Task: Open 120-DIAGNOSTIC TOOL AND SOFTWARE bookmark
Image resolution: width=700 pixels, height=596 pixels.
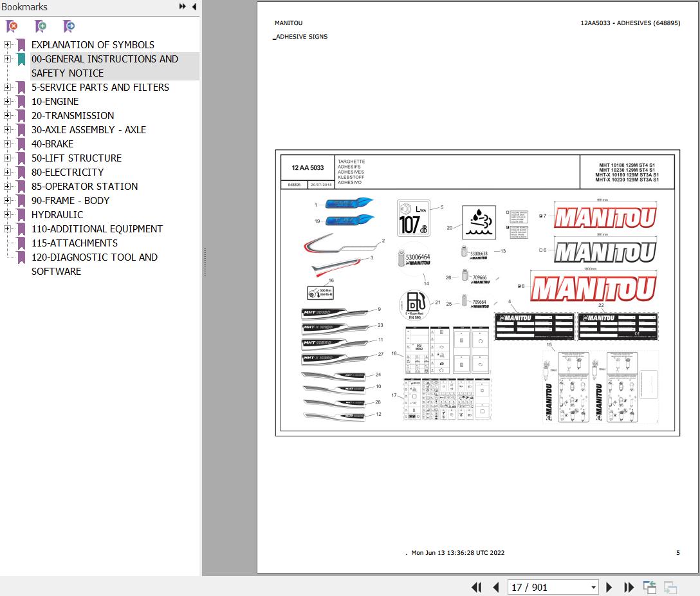Action: pyautogui.click(x=94, y=265)
